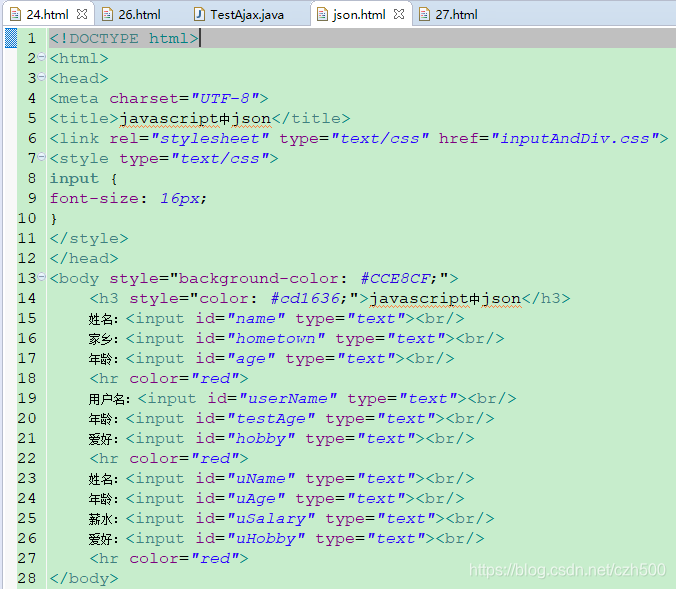Image resolution: width=676 pixels, height=589 pixels.
Task: Click the title text on line 5
Action: point(195,119)
